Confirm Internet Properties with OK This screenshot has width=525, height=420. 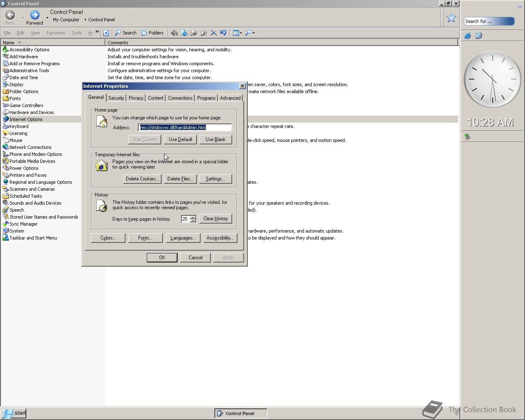pyautogui.click(x=162, y=258)
